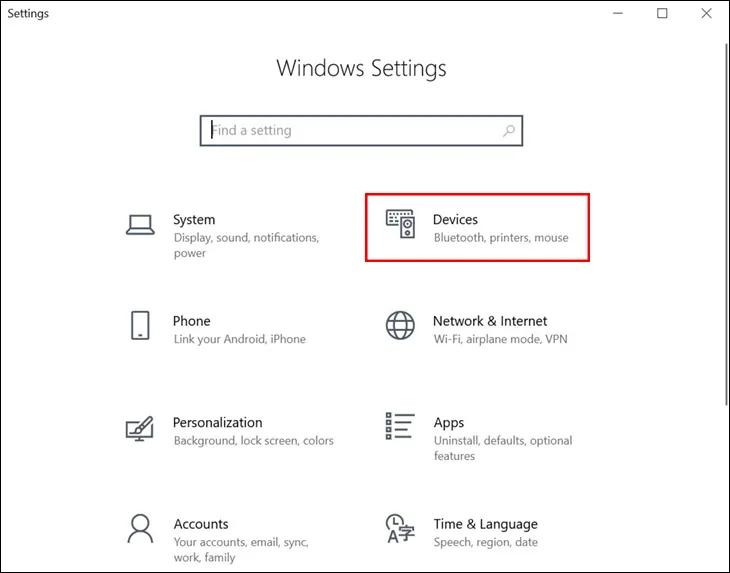
Task: Click 'Uninstall, defaults, optional features' text
Action: click(503, 448)
